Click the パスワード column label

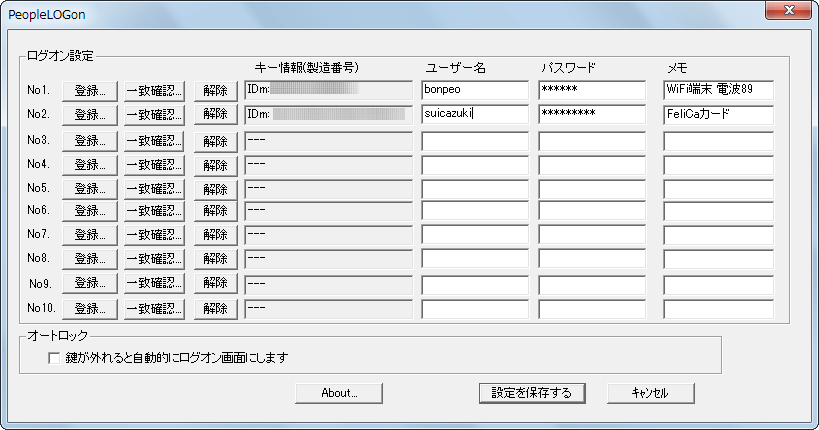[x=568, y=68]
